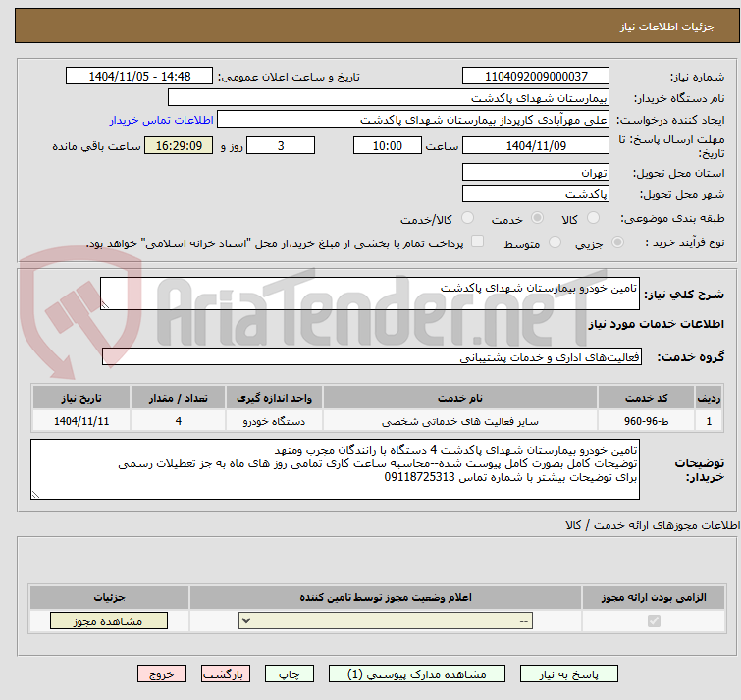Click the buyer name field بیمارستان شهدای پاکدشت
741x700 pixels.
point(389,98)
